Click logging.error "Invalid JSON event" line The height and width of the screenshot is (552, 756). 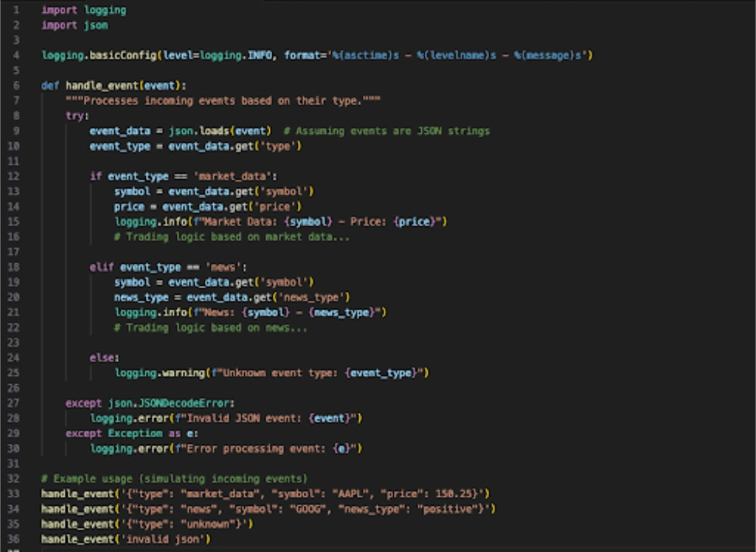point(226,418)
